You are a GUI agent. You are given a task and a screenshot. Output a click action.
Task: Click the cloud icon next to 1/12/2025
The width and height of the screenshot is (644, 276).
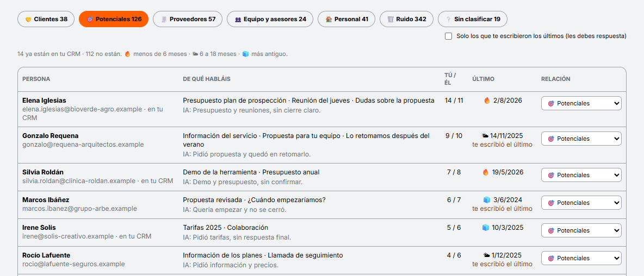(487, 255)
